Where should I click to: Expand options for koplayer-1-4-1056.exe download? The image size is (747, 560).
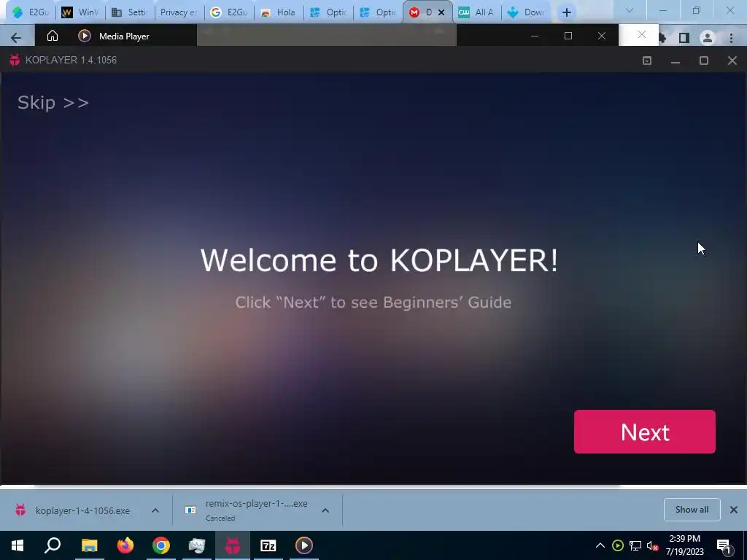click(155, 510)
